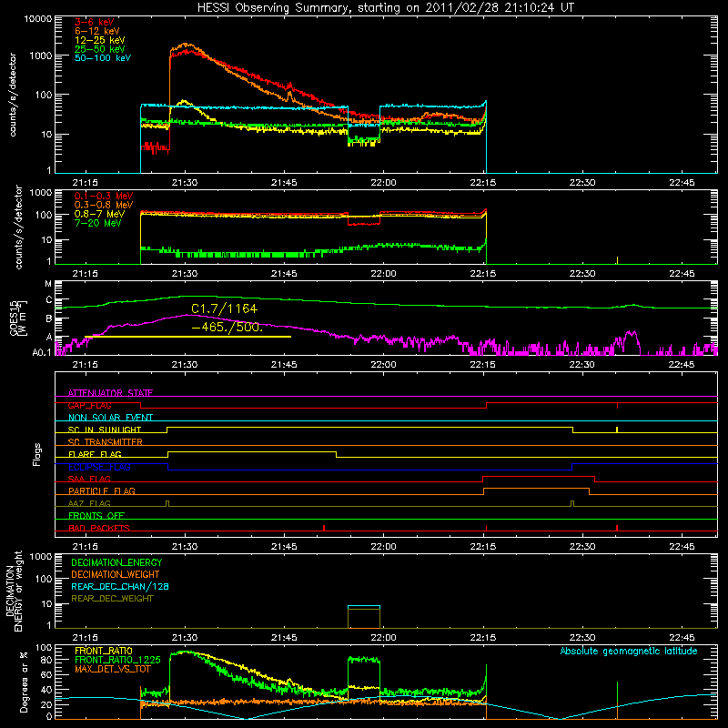Select the NON_SOLAR_EVENT flag label

click(x=110, y=418)
